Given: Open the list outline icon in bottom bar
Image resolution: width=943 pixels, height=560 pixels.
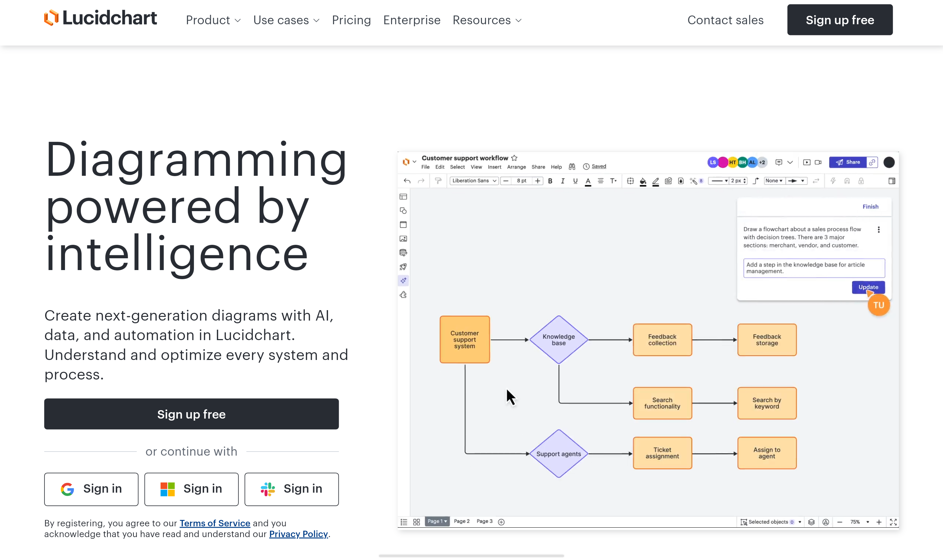Looking at the screenshot, I should coord(404,522).
